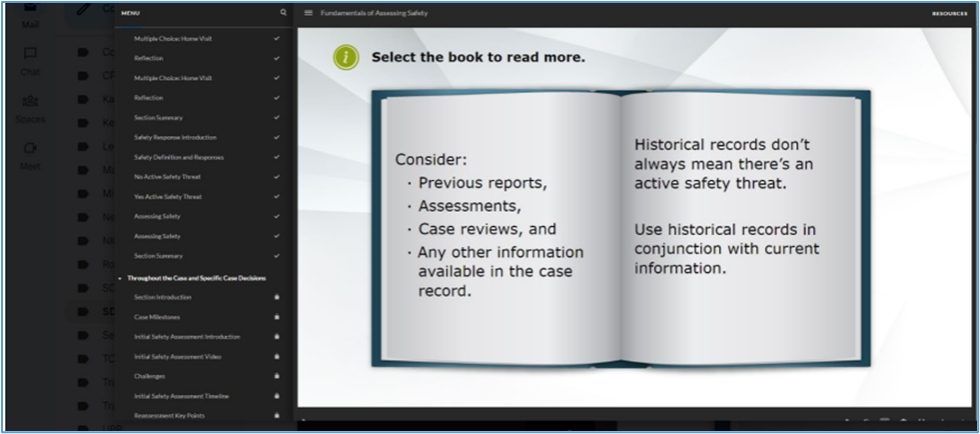
Task: Click the 'Select the book to read more' instruction
Action: point(479,58)
